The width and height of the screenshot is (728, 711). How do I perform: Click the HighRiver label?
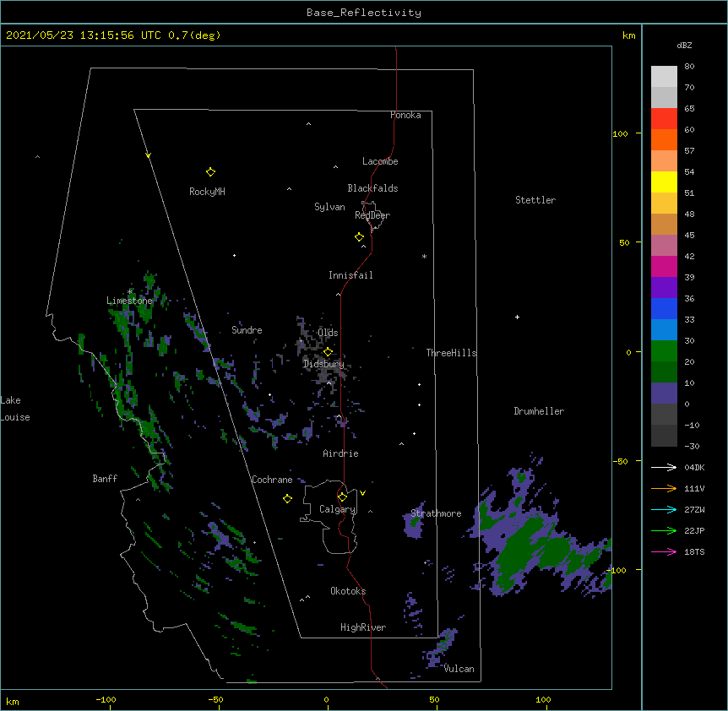[363, 627]
